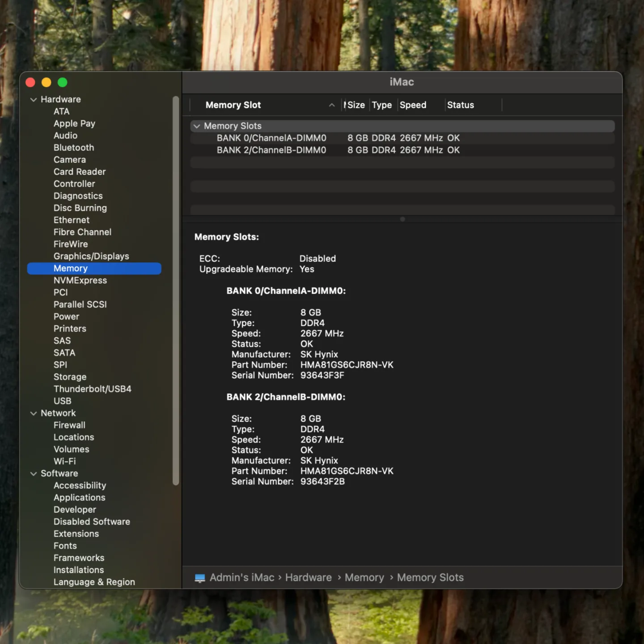Select Apple Pay under Hardware
Image resolution: width=644 pixels, height=644 pixels.
(74, 123)
